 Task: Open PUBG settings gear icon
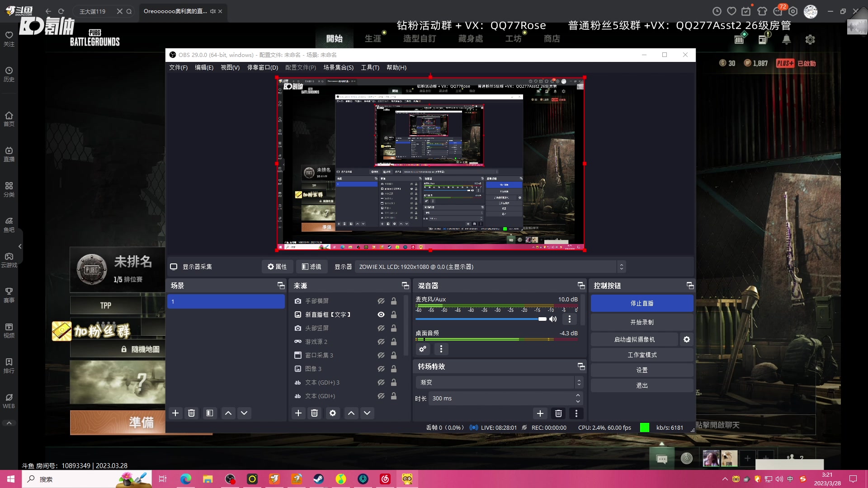click(810, 40)
